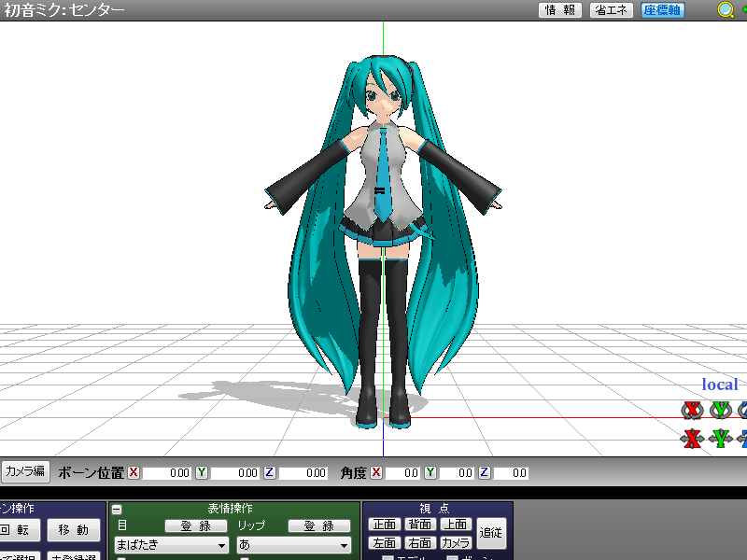Select the 移動 move bone button
Image resolution: width=747 pixels, height=560 pixels.
coord(74,529)
